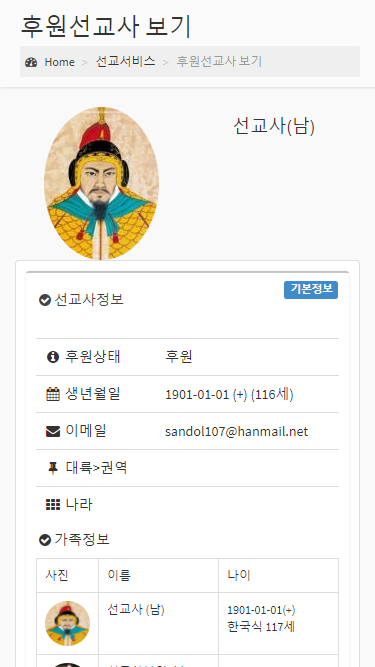Viewport: 375px width, 667px height.
Task: Open the large oval missionary portrait
Action: tap(101, 183)
